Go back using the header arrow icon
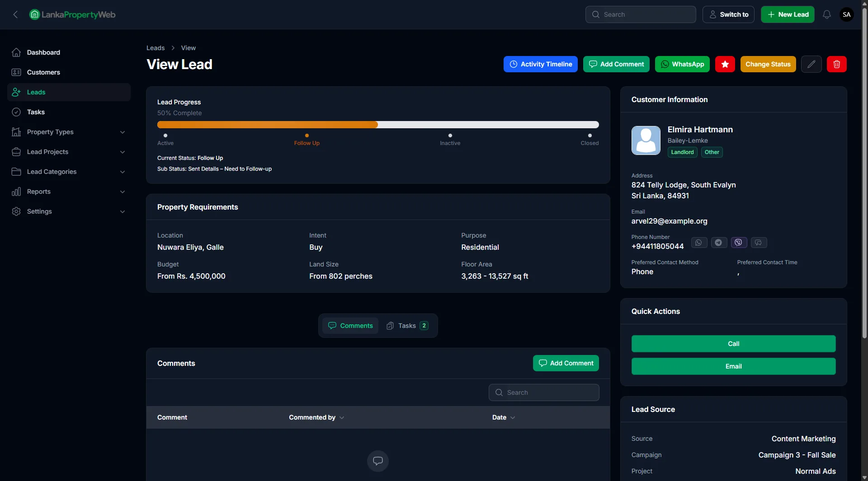The image size is (868, 481). (15, 14)
